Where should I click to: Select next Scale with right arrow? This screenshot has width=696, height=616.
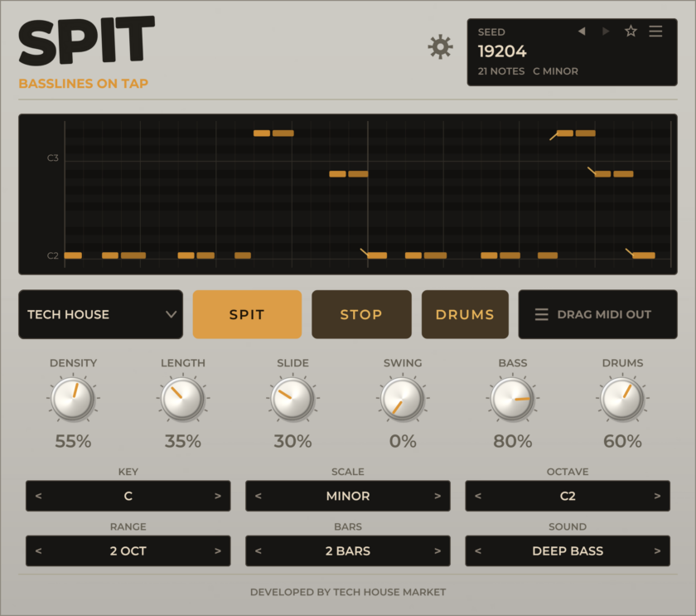click(437, 496)
